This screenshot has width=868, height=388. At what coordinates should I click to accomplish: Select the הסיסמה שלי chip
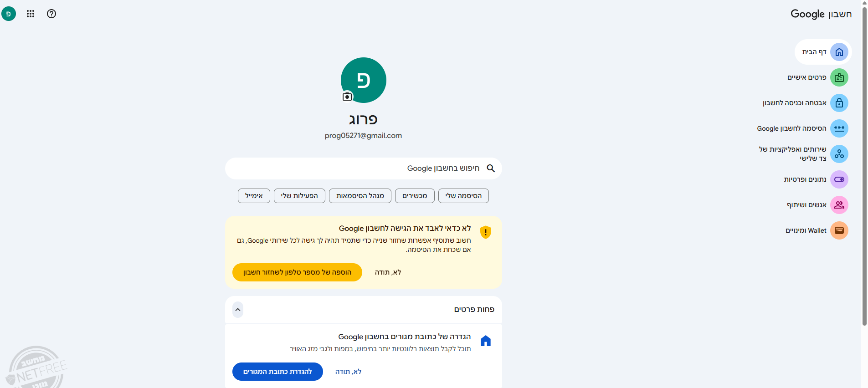point(463,196)
